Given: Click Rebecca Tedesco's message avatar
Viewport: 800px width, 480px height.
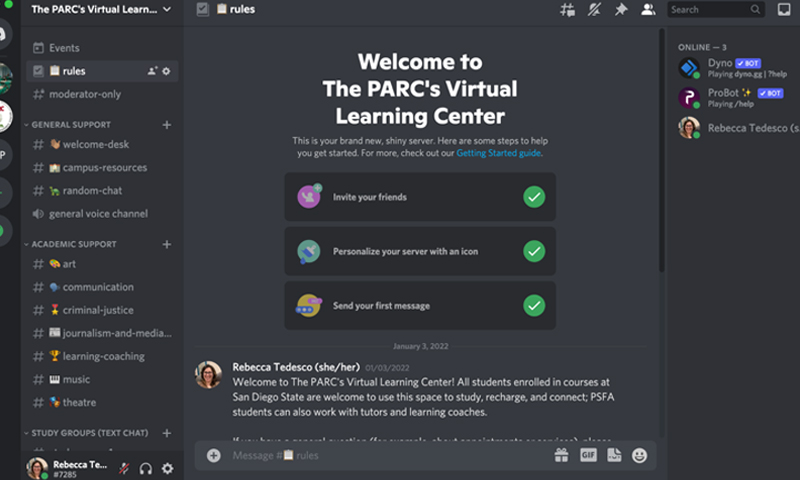Looking at the screenshot, I should pos(208,375).
